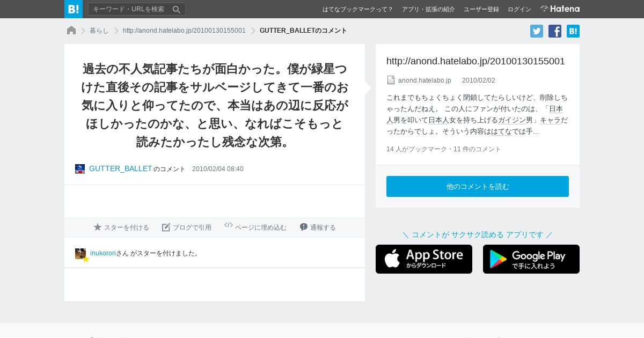Click コメントが サクサク読める アプリです text
This screenshot has height=338, width=644.
(x=478, y=234)
